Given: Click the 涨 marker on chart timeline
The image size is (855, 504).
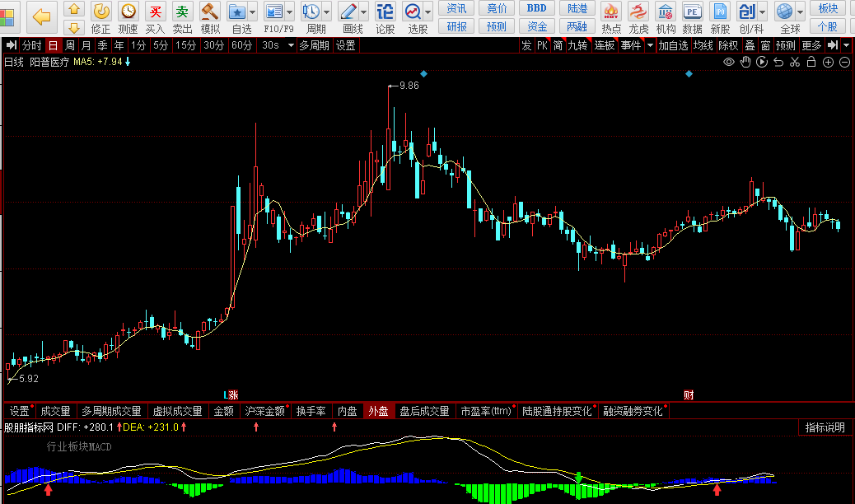Looking at the screenshot, I should coord(233,395).
